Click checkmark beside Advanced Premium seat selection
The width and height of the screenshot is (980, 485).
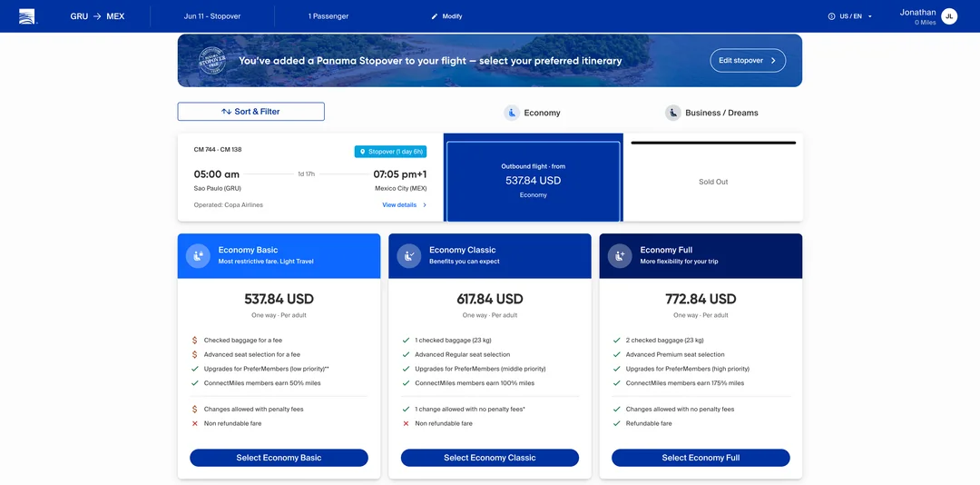pos(617,355)
